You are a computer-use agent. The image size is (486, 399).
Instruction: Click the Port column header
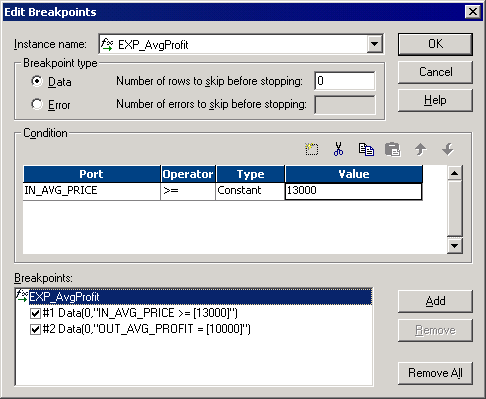coord(92,174)
